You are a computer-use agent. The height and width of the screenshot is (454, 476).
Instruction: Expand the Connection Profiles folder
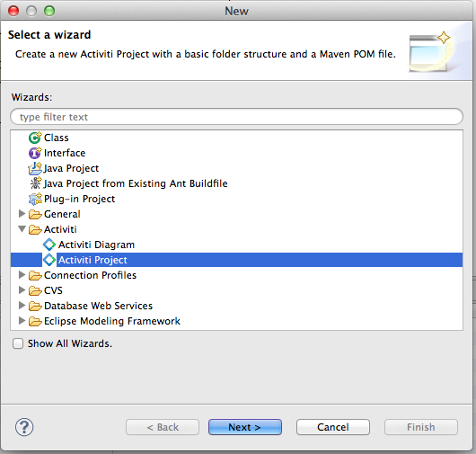click(22, 275)
